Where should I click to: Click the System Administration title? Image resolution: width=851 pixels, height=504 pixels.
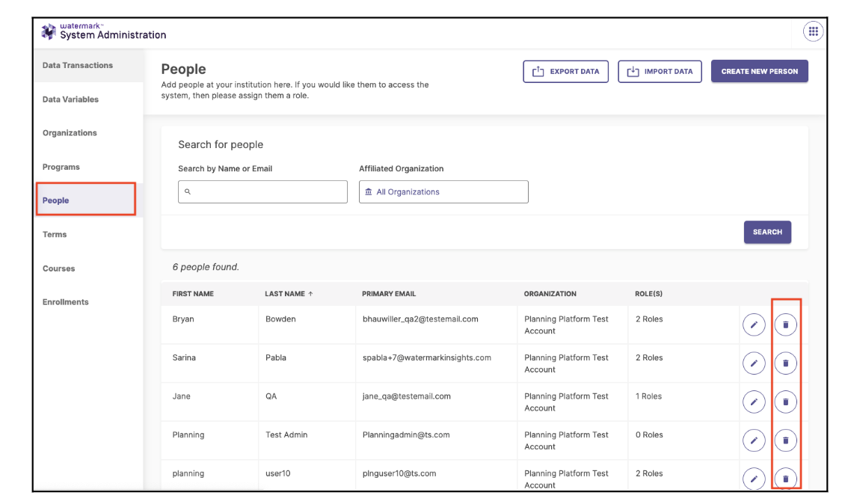point(113,35)
